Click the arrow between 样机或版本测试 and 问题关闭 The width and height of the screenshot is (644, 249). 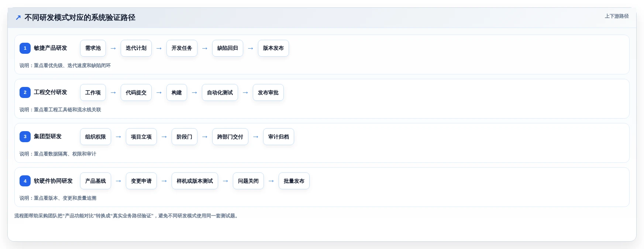click(225, 181)
